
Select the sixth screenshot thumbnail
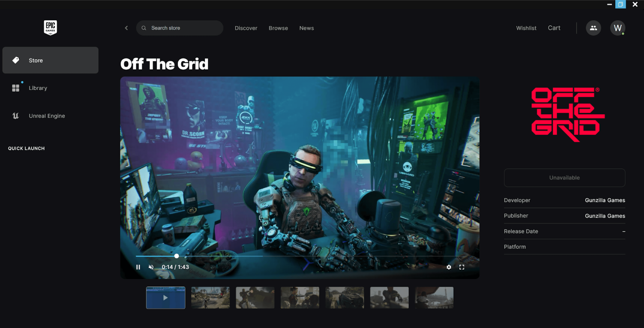389,297
